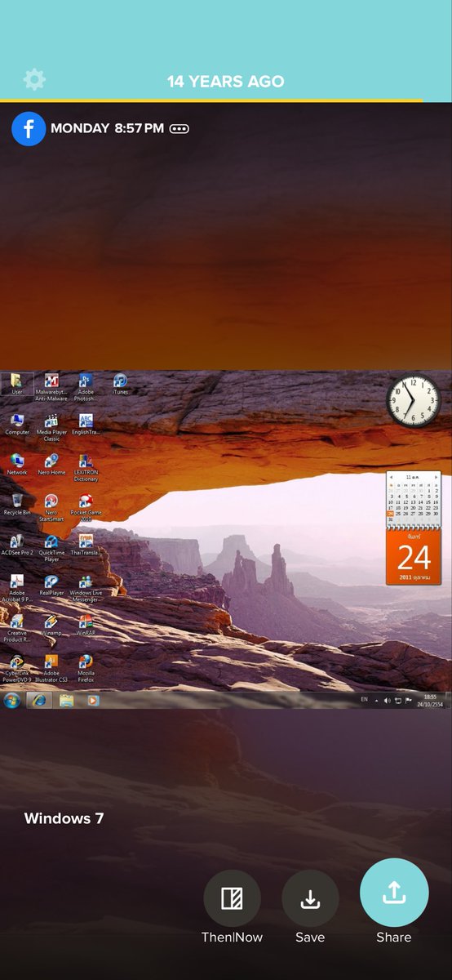
Task: Open Windows Explorer from the taskbar
Action: [x=66, y=701]
